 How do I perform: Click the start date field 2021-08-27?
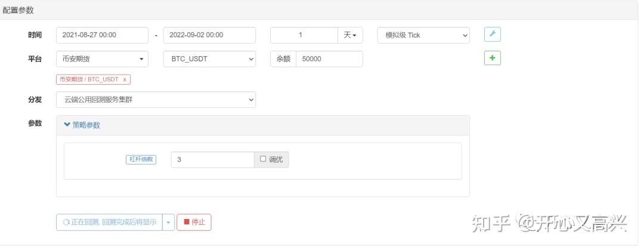coord(102,35)
